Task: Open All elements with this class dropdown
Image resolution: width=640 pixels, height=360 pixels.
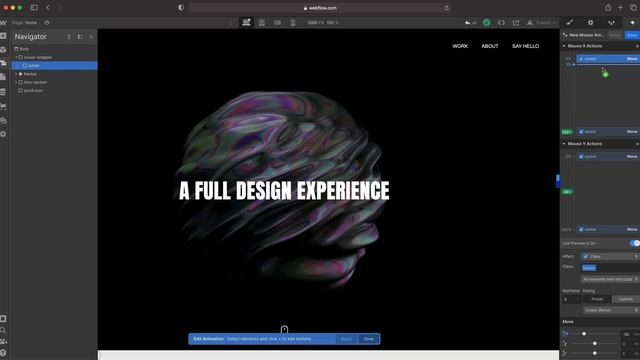Action: tap(610, 279)
